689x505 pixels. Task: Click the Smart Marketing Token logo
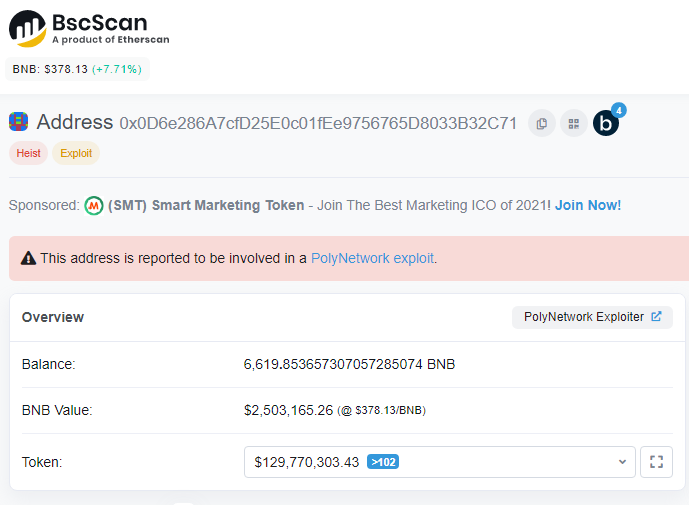tap(94, 205)
